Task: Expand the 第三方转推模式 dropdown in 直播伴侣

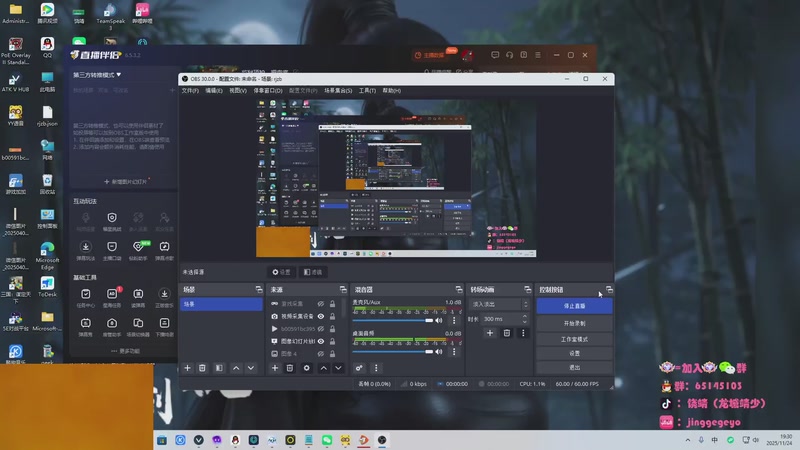Action: pos(97,75)
